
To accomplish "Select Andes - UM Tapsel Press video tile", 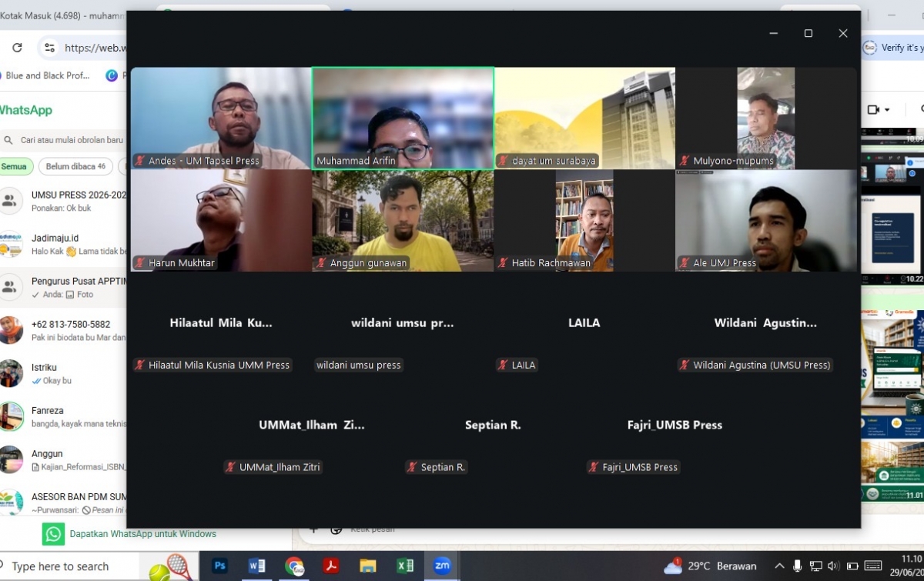I will pos(221,119).
